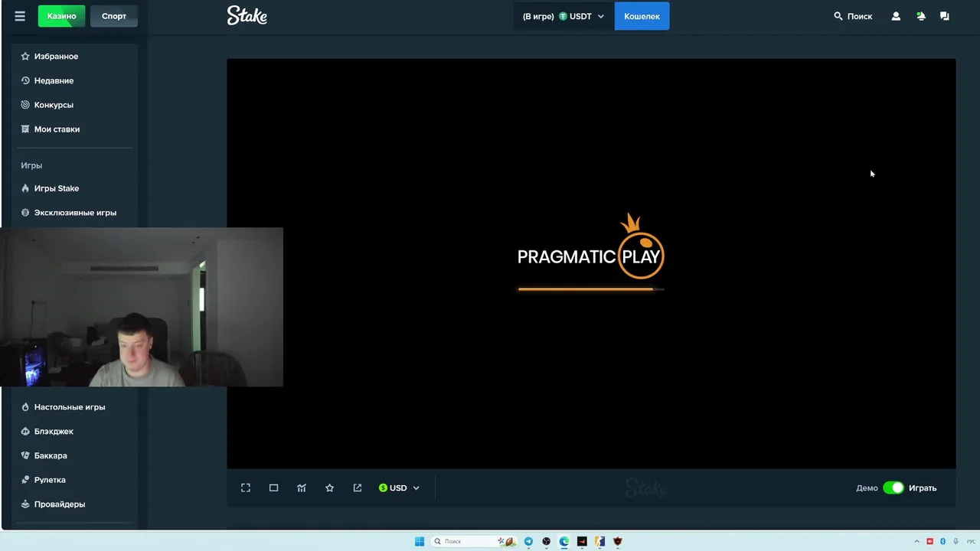This screenshot has height=551, width=980.
Task: Click the icon beside Эксклюзивные игры
Action: coord(25,213)
